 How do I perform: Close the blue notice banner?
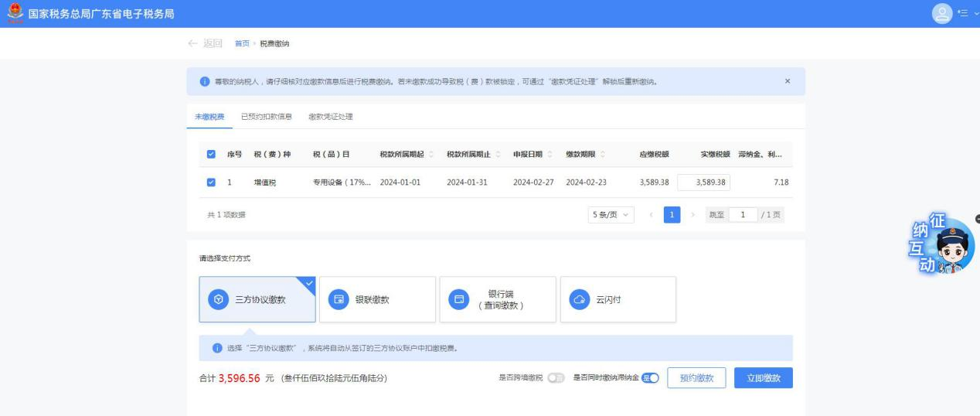(x=788, y=81)
